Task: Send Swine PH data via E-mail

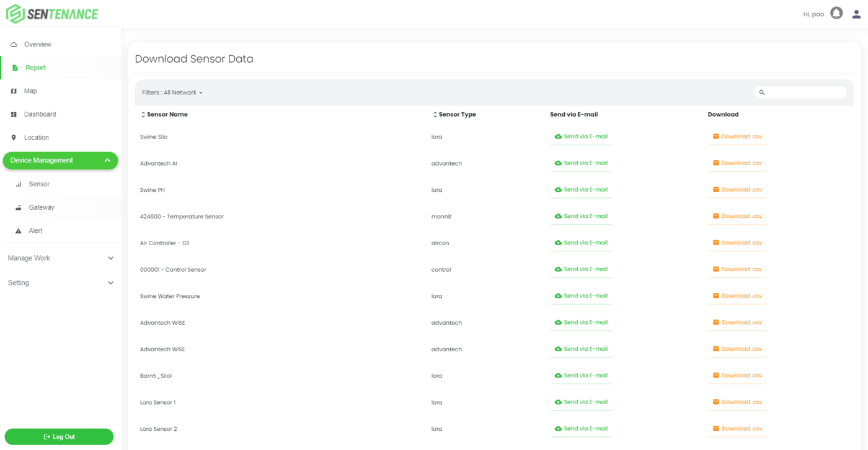Action: pyautogui.click(x=581, y=190)
